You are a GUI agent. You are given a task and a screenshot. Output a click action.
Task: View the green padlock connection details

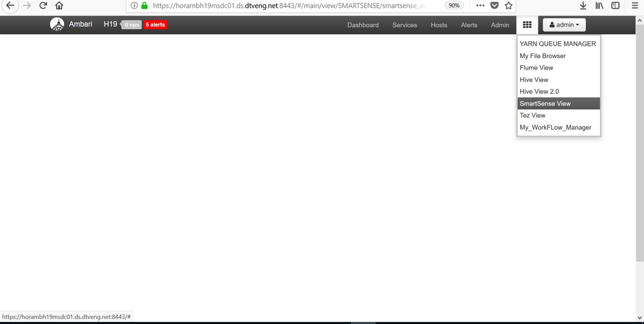point(144,6)
